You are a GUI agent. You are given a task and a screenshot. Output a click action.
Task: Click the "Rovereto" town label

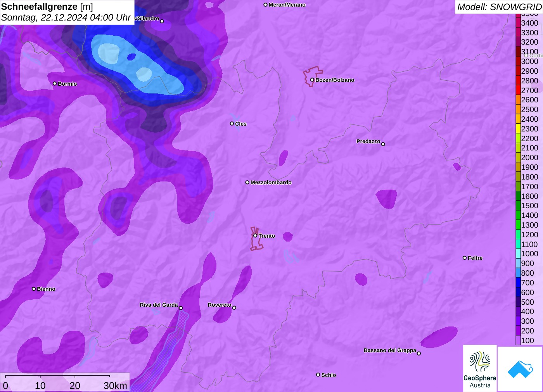[220, 305]
